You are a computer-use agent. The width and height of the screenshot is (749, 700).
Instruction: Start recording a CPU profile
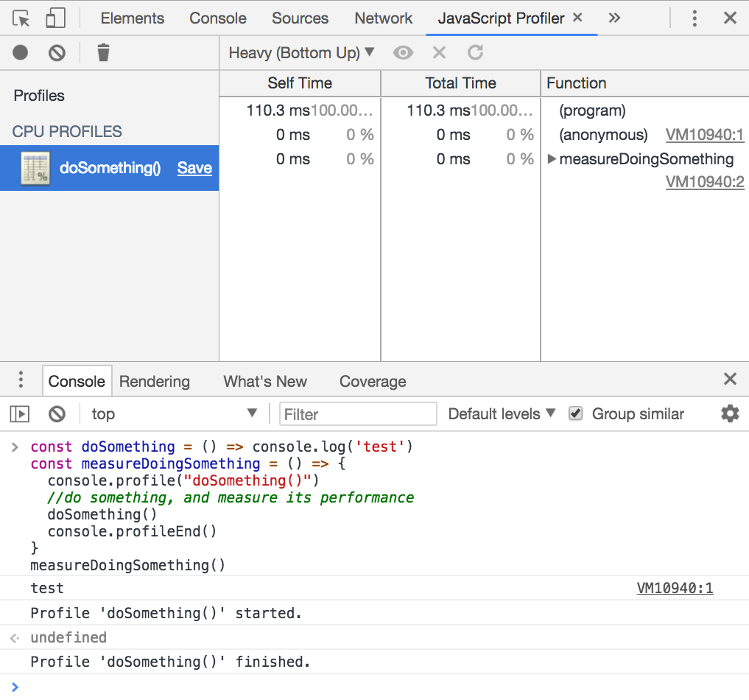tap(21, 52)
